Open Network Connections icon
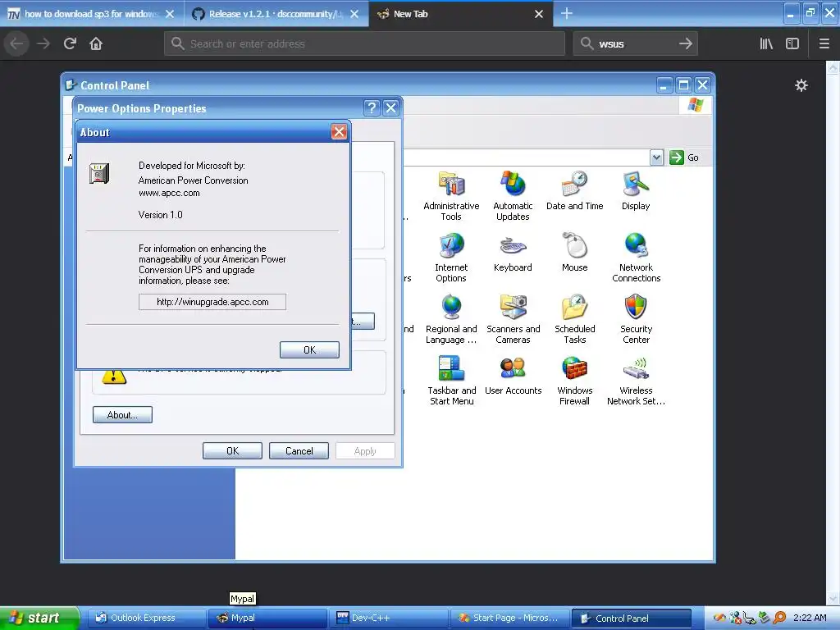Image resolution: width=840 pixels, height=630 pixels. click(636, 257)
